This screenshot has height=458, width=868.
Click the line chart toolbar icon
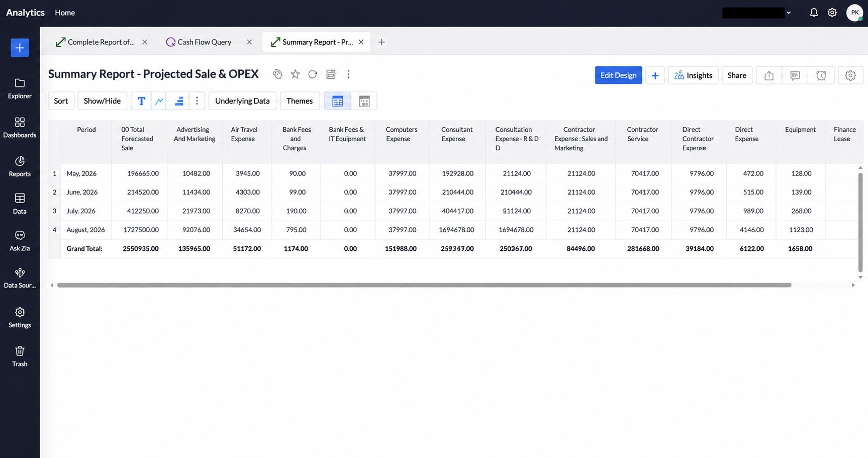point(159,101)
